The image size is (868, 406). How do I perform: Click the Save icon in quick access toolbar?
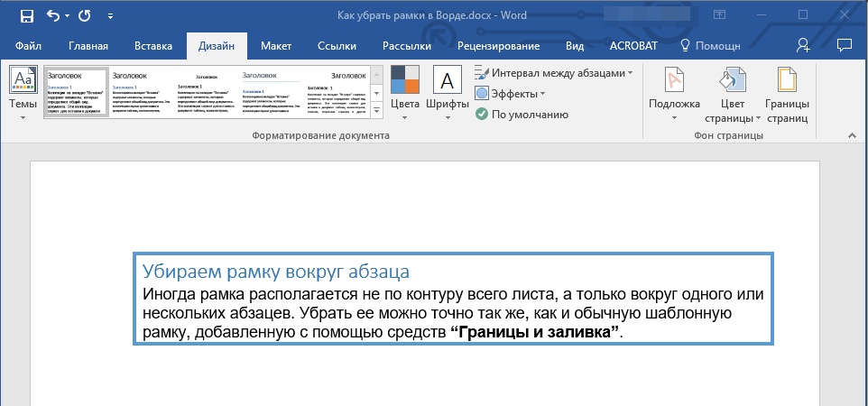[26, 16]
